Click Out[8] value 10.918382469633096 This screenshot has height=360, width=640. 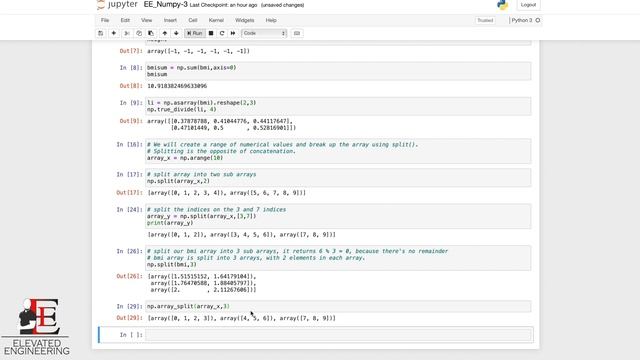[177, 86]
